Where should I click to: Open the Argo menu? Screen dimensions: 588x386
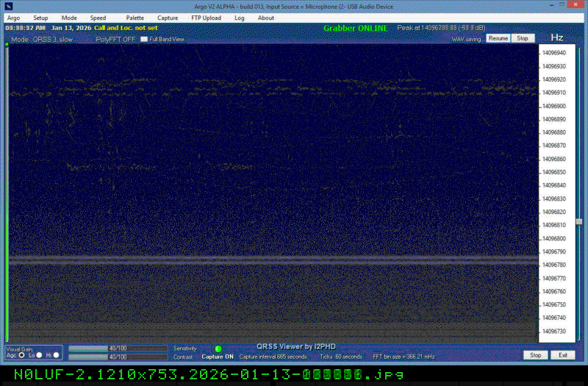13,18
